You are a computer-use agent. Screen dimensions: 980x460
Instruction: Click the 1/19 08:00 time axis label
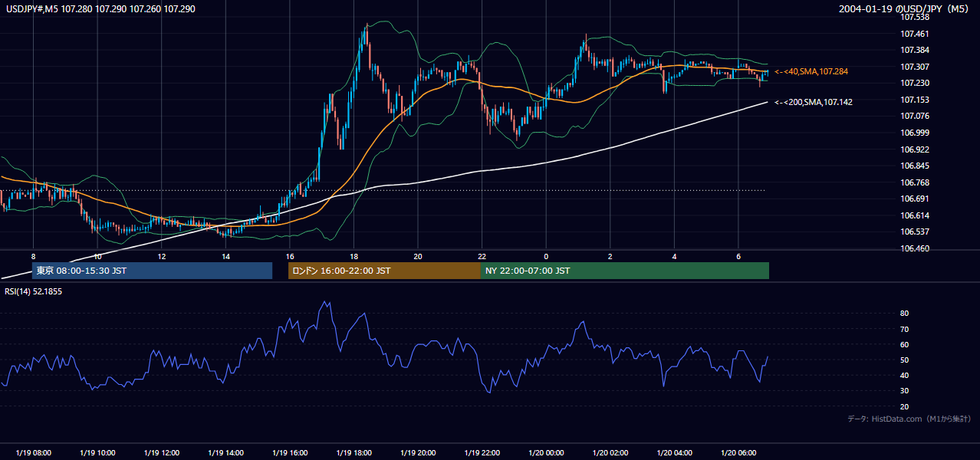tap(33, 453)
